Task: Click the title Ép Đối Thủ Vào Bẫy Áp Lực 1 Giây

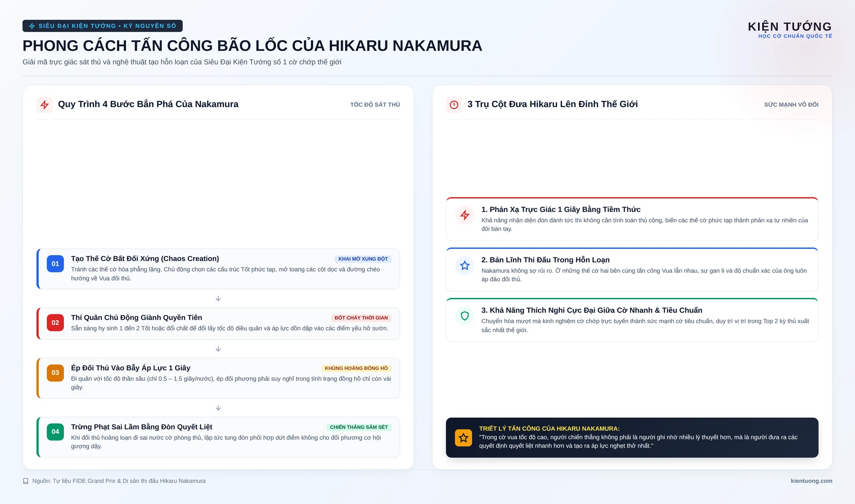Action: click(130, 368)
